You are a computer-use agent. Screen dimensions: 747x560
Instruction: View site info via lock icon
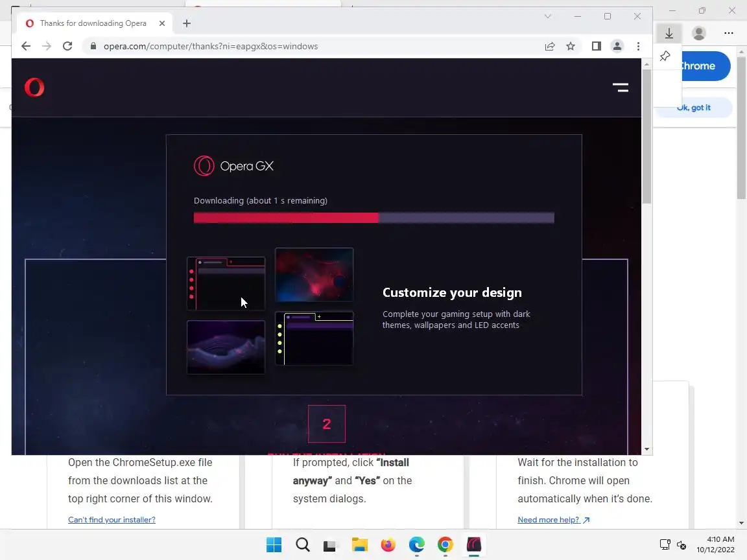[93, 46]
